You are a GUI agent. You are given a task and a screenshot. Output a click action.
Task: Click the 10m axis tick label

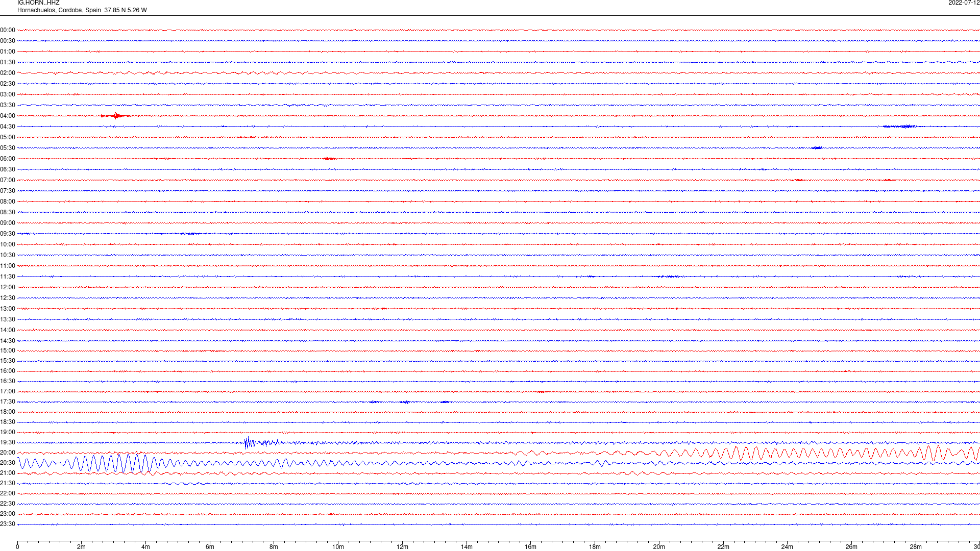[338, 547]
